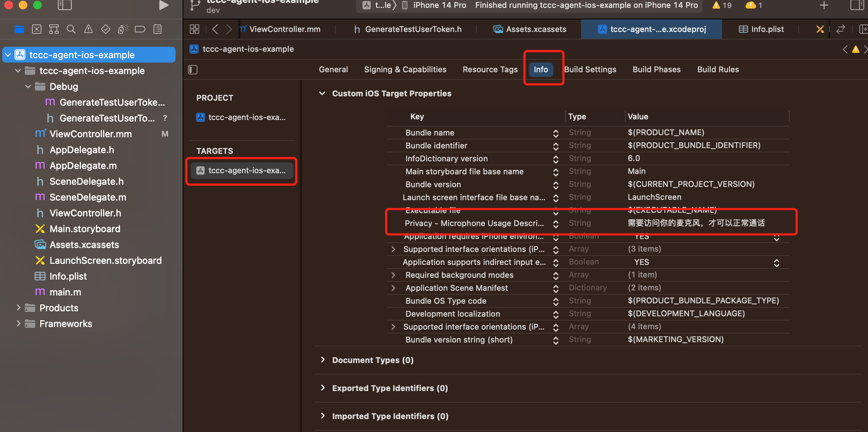Image resolution: width=868 pixels, height=432 pixels.
Task: Collapse the Debug folder
Action: tap(28, 87)
